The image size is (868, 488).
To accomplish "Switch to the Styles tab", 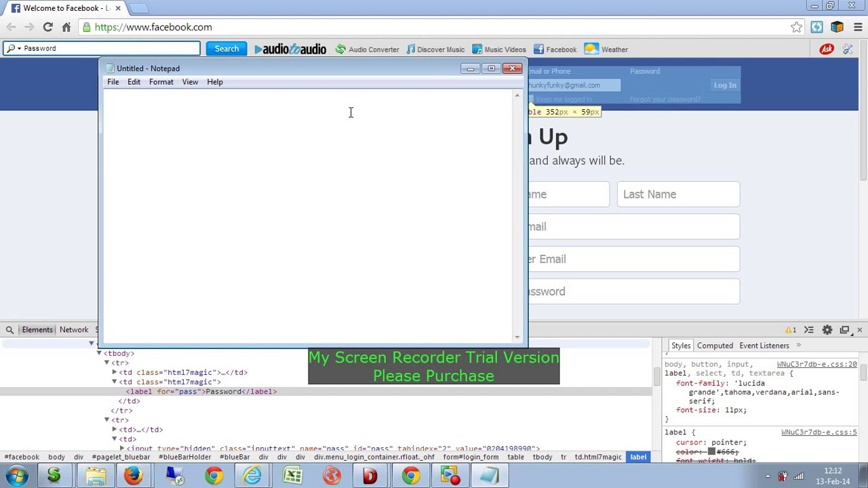I will coord(681,346).
